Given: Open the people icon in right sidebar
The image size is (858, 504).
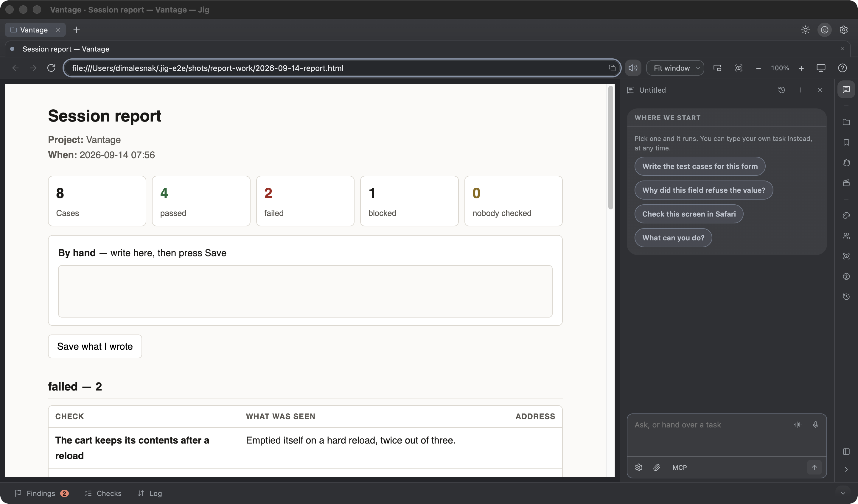Looking at the screenshot, I should pos(846,236).
